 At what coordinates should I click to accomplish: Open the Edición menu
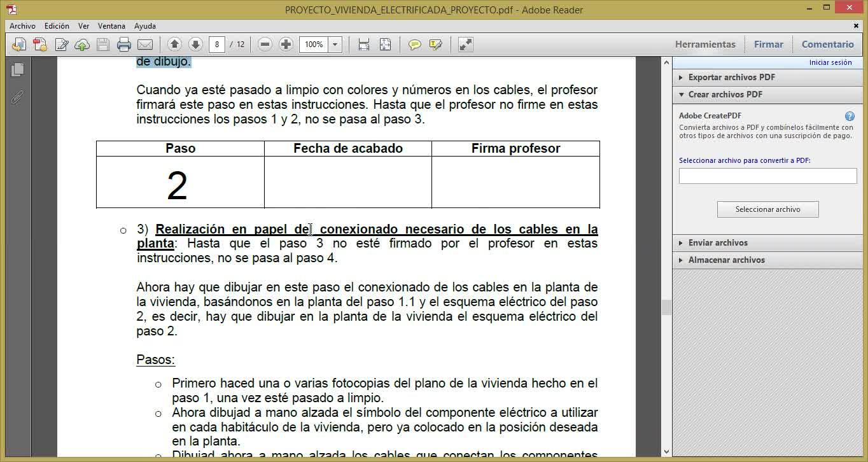(57, 26)
